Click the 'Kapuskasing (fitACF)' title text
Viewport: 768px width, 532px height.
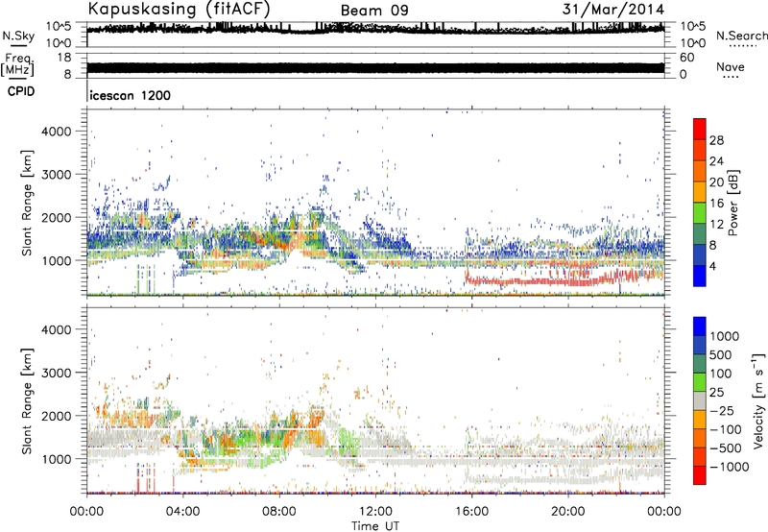tap(179, 9)
